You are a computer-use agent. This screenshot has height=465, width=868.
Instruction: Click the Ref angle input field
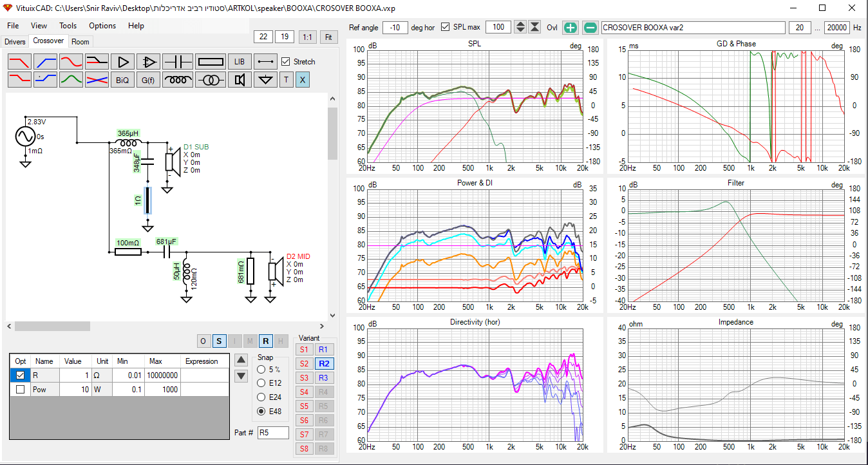[395, 28]
